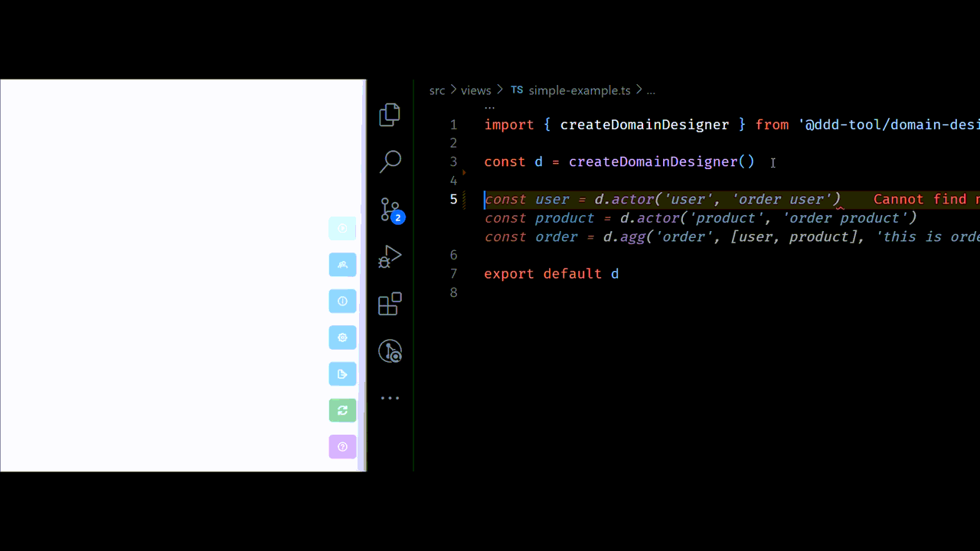Open the simple-example.ts breadcrumb dropdown

click(579, 90)
